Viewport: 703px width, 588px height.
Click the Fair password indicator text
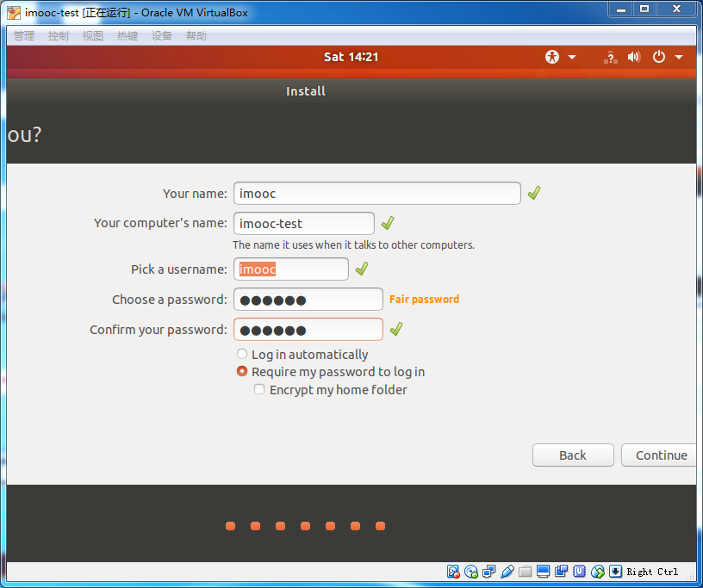(424, 299)
